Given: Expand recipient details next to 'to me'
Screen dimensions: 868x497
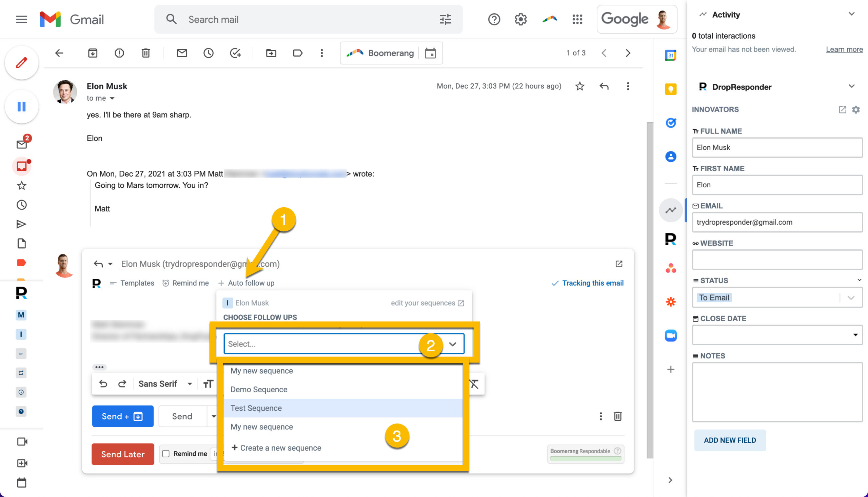Looking at the screenshot, I should (x=112, y=98).
